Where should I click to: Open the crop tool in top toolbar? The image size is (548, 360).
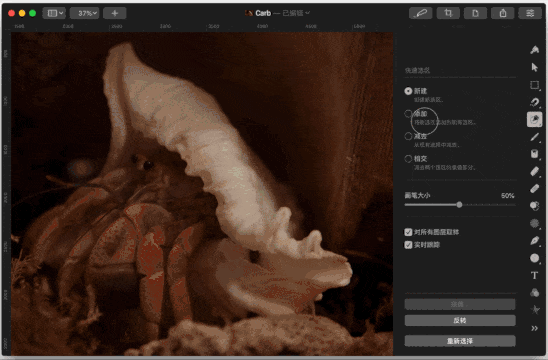tap(448, 13)
